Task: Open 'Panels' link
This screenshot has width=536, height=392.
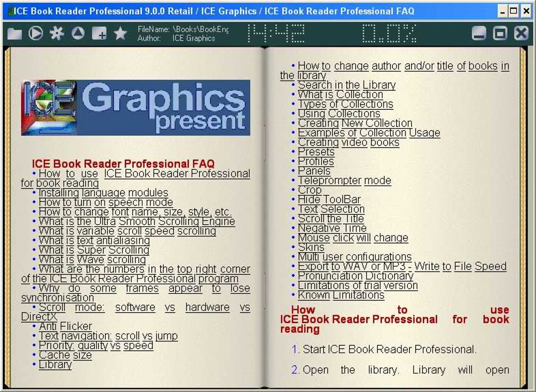Action: (x=314, y=171)
